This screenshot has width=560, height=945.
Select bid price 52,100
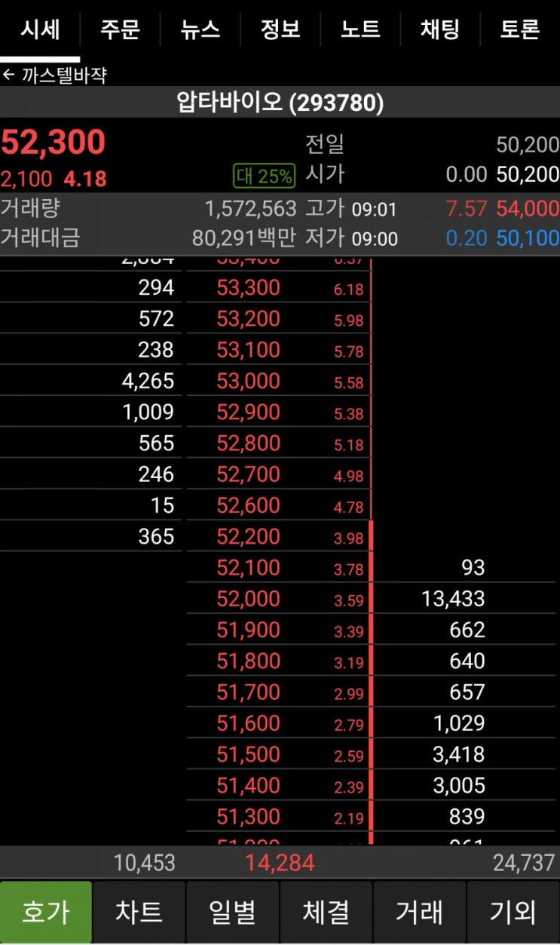248,568
